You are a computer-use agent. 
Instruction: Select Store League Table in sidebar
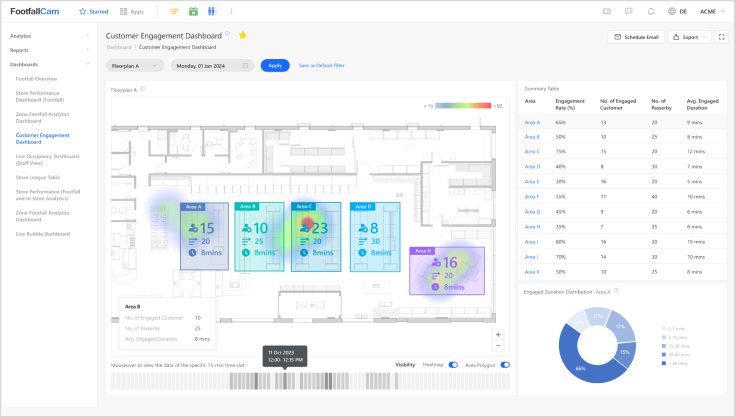38,177
